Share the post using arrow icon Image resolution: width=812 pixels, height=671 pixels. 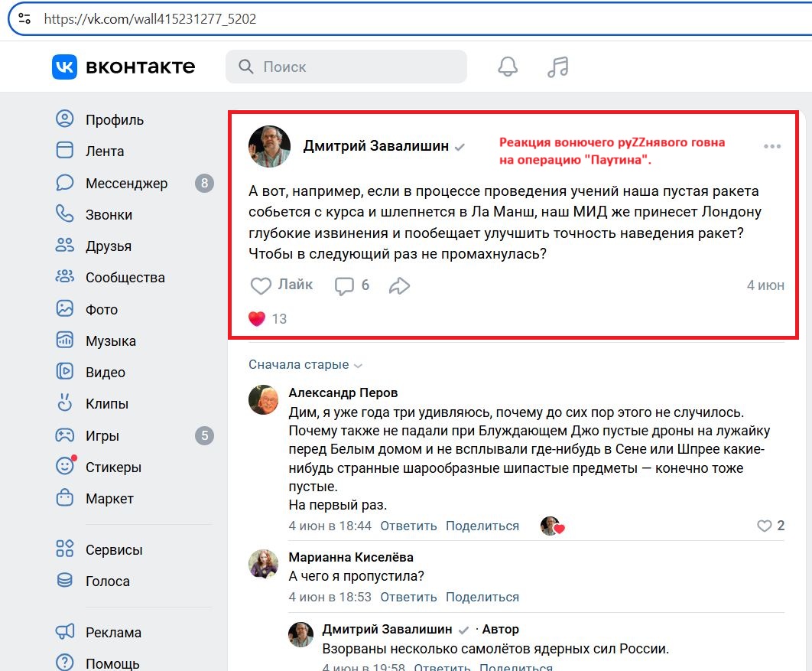(x=400, y=285)
